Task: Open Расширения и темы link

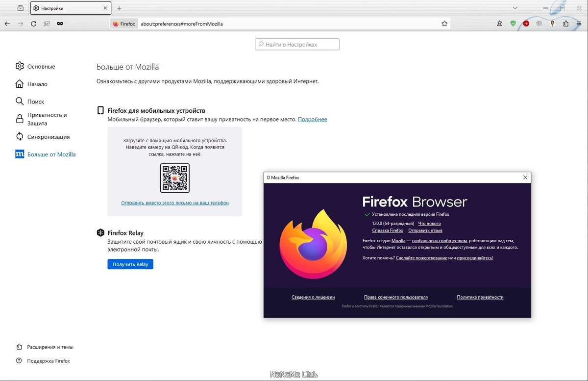Action: tap(45, 347)
